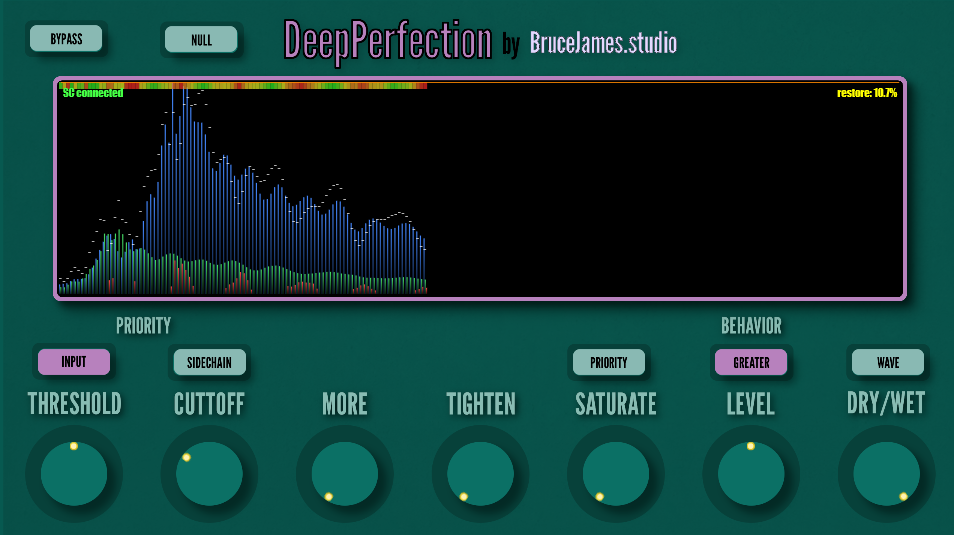This screenshot has height=535, width=954.
Task: Click the 'SC connected' status text
Action: pyautogui.click(x=93, y=93)
